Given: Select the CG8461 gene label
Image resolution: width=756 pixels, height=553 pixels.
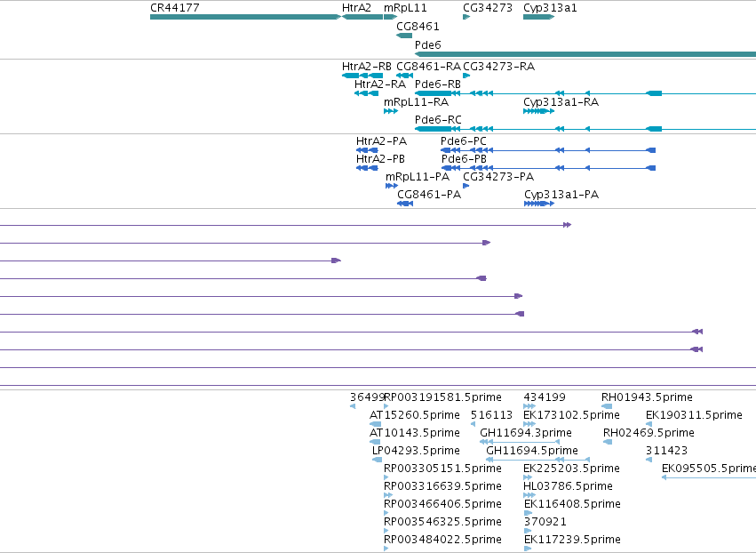Looking at the screenshot, I should pos(418,26).
